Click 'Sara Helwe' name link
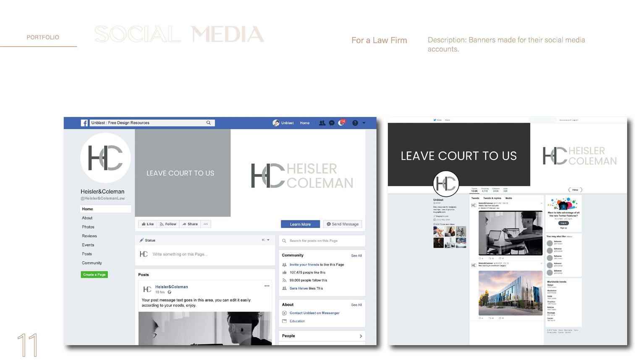This screenshot has width=644, height=362. [298, 289]
